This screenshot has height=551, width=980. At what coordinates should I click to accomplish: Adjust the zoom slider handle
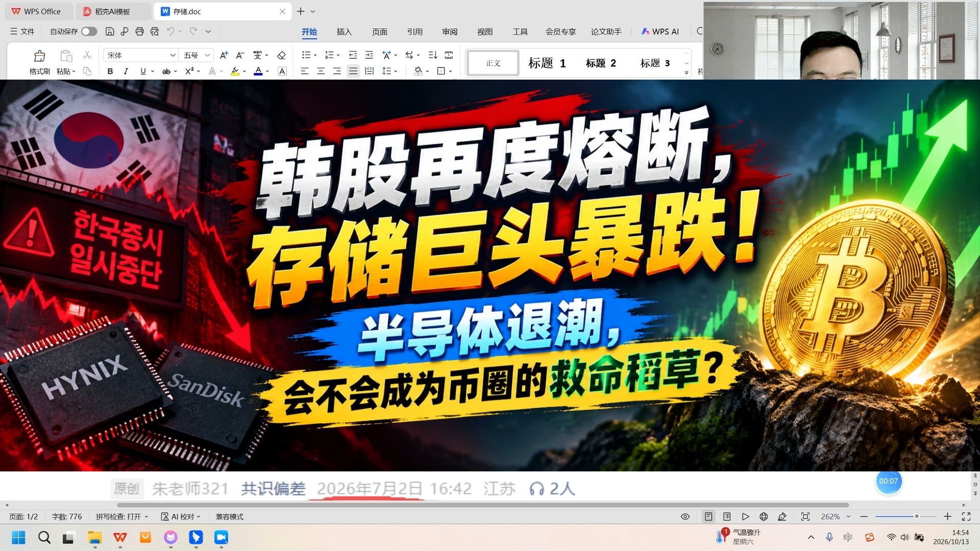[917, 516]
